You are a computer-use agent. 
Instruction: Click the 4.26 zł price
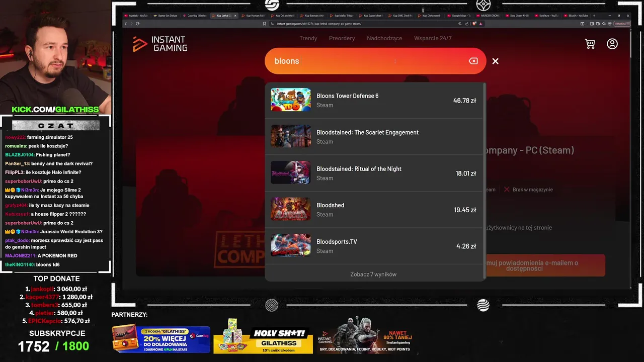pos(466,246)
